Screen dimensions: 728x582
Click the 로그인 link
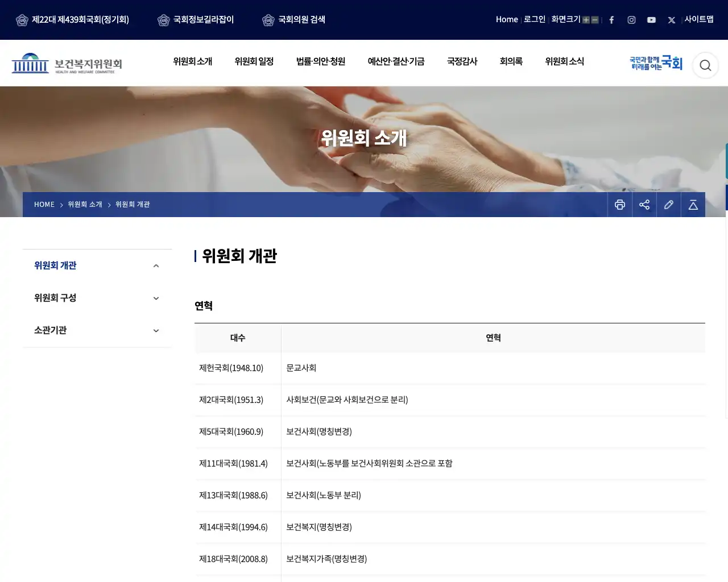pos(535,19)
